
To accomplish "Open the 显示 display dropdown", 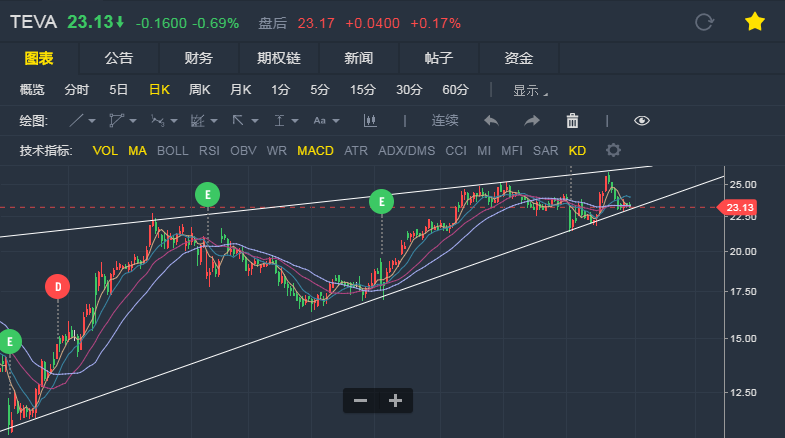I will click(531, 90).
